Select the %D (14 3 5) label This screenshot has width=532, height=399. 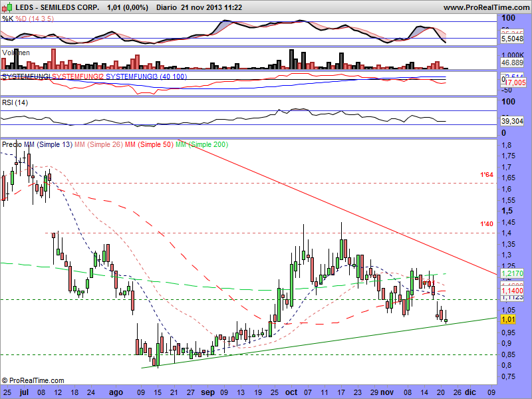[x=35, y=19]
